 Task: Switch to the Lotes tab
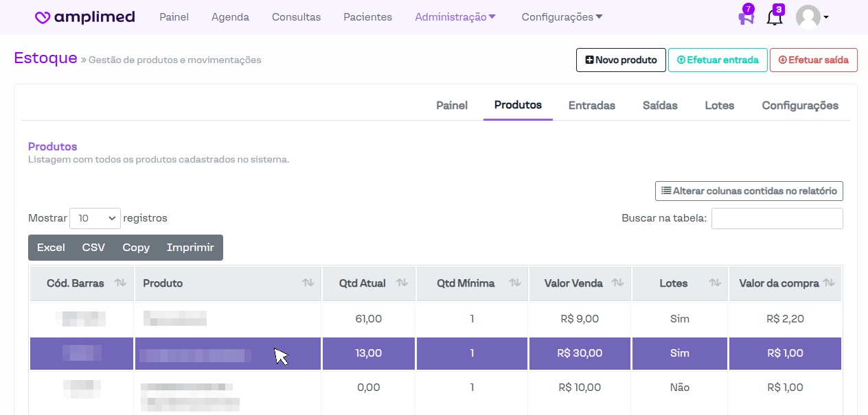tap(719, 106)
